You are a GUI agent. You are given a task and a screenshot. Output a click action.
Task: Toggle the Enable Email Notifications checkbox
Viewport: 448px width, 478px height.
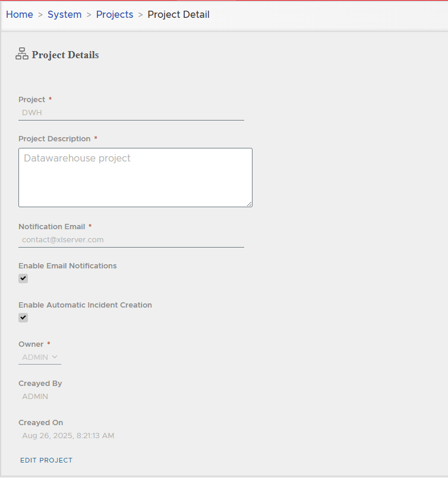tap(23, 278)
